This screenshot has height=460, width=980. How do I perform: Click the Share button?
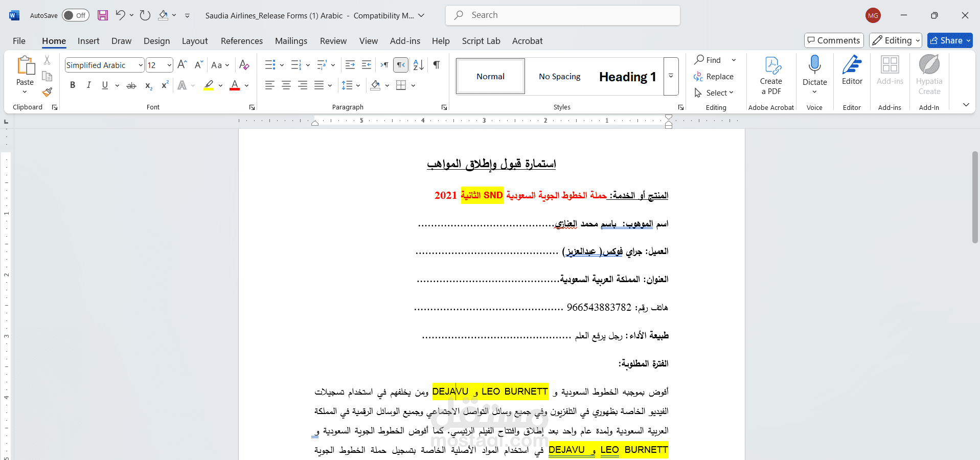950,40
